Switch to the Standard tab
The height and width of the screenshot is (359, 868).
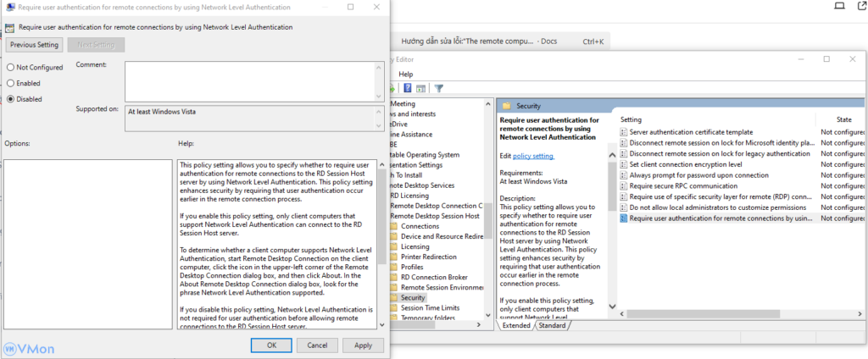553,325
